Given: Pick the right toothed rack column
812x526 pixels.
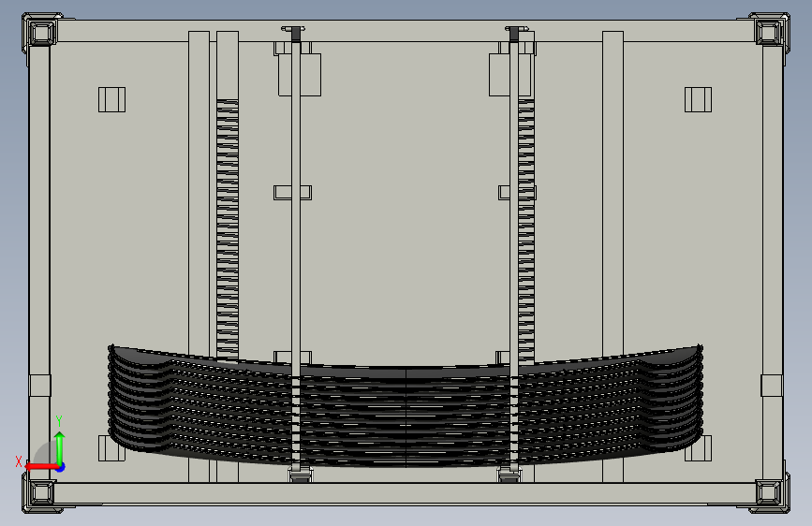Looking at the screenshot, I should pyautogui.click(x=526, y=231).
